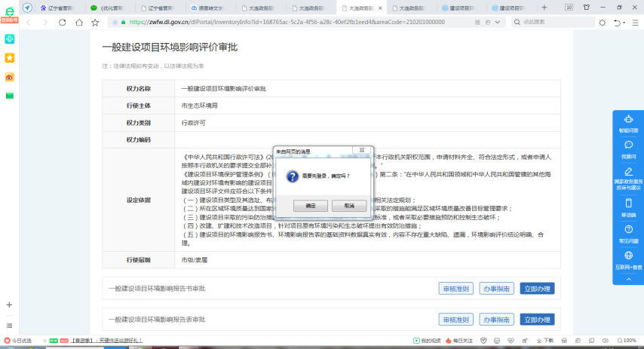Open 互联网+督查 globe icon
This screenshot has width=644, height=349.
point(628,256)
